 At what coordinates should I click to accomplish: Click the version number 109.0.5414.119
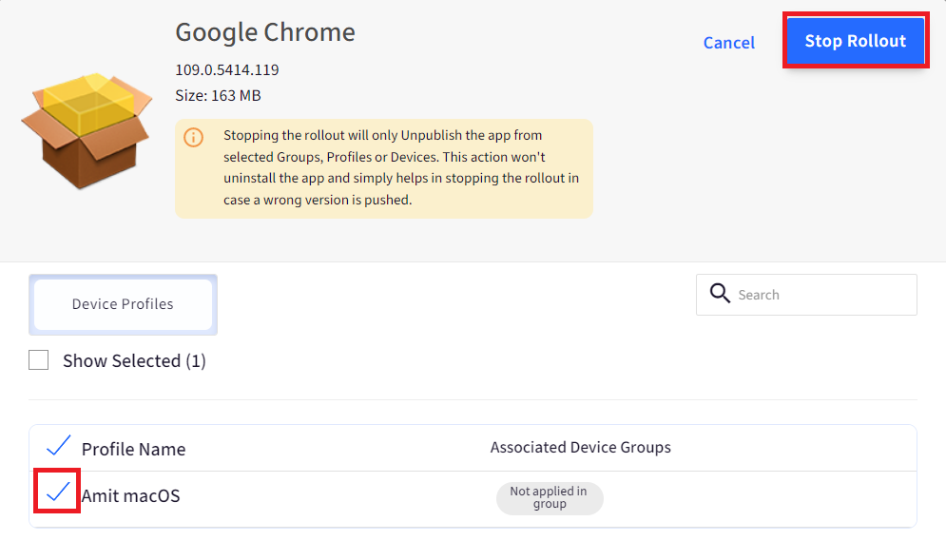pyautogui.click(x=227, y=70)
